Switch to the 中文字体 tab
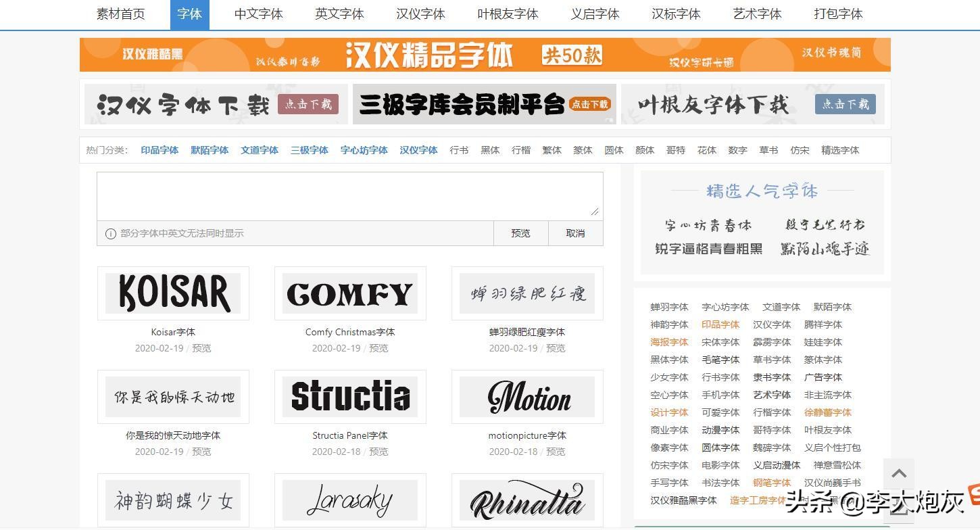The width and height of the screenshot is (980, 530). click(x=258, y=14)
